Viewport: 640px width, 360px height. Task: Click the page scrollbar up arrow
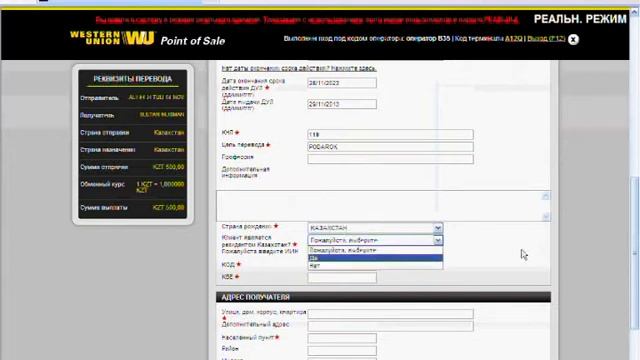pos(635,13)
